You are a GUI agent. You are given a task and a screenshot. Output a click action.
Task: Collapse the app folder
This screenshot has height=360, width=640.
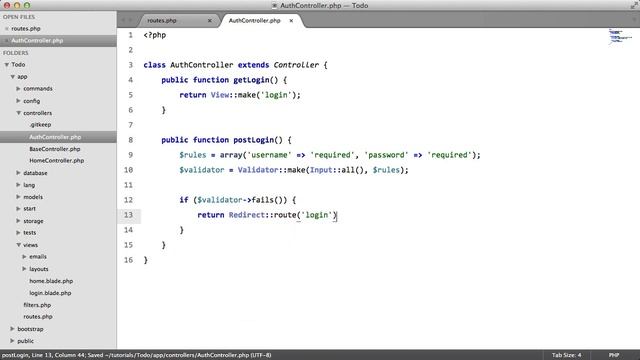(x=13, y=77)
